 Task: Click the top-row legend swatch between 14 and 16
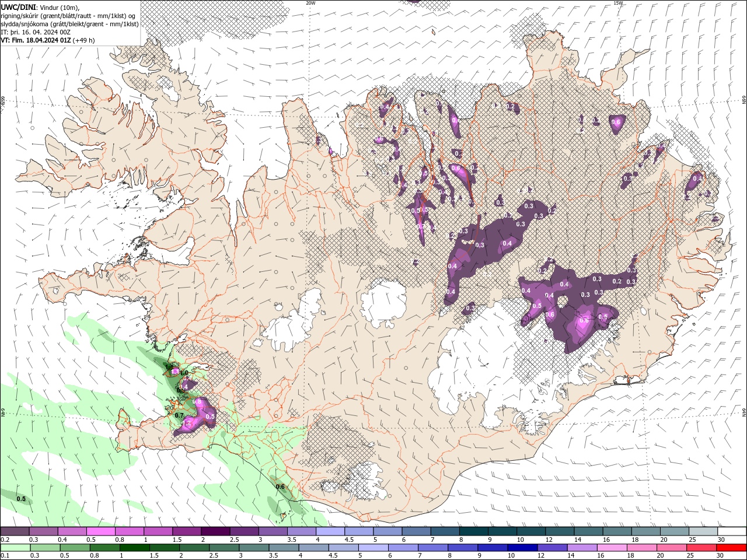click(x=587, y=531)
